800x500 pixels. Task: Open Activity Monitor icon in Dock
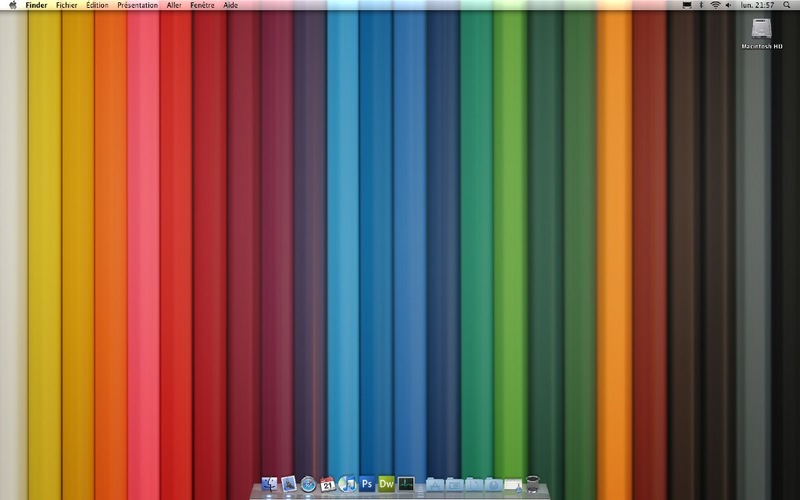coord(406,484)
